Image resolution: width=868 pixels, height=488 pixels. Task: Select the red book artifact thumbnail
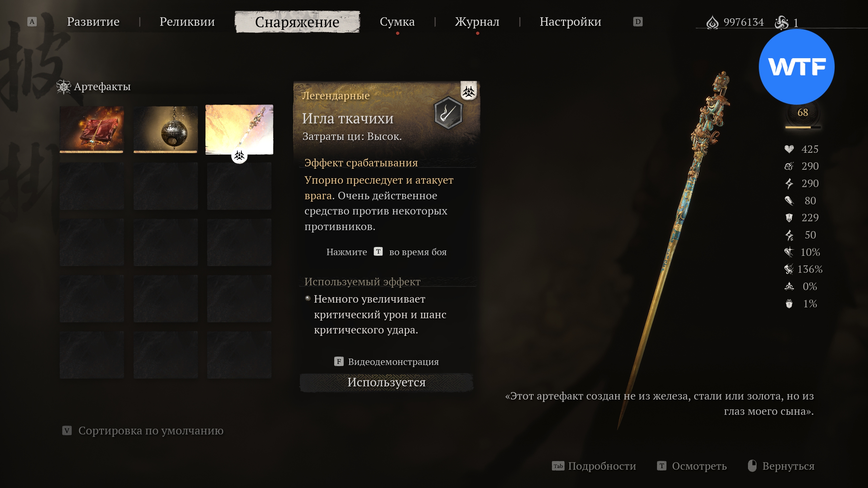coord(92,129)
